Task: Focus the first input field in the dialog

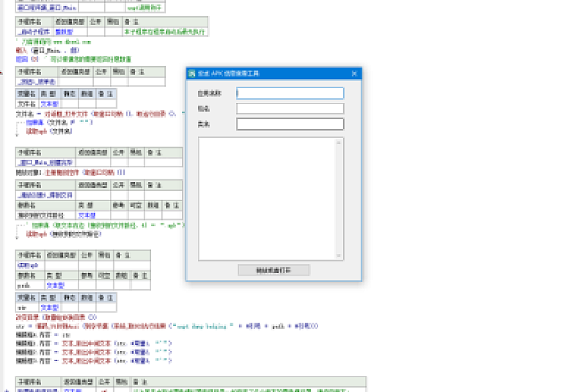Action: click(290, 94)
